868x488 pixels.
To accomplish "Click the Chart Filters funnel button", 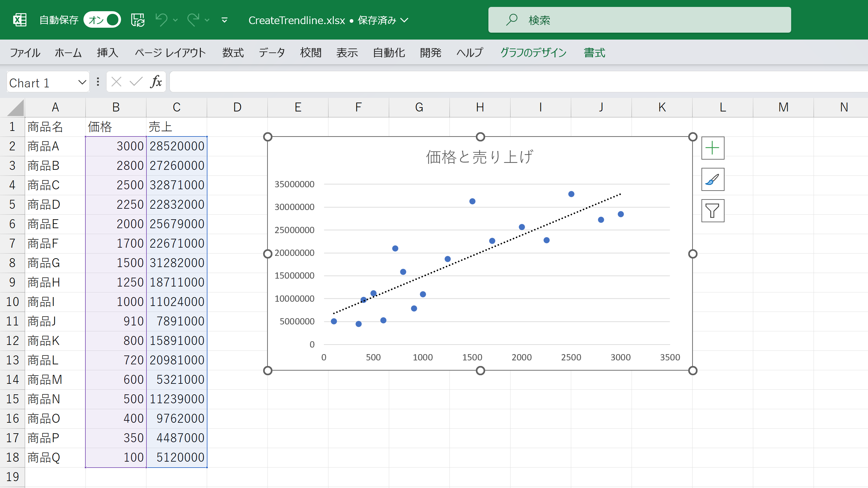I will pyautogui.click(x=713, y=211).
